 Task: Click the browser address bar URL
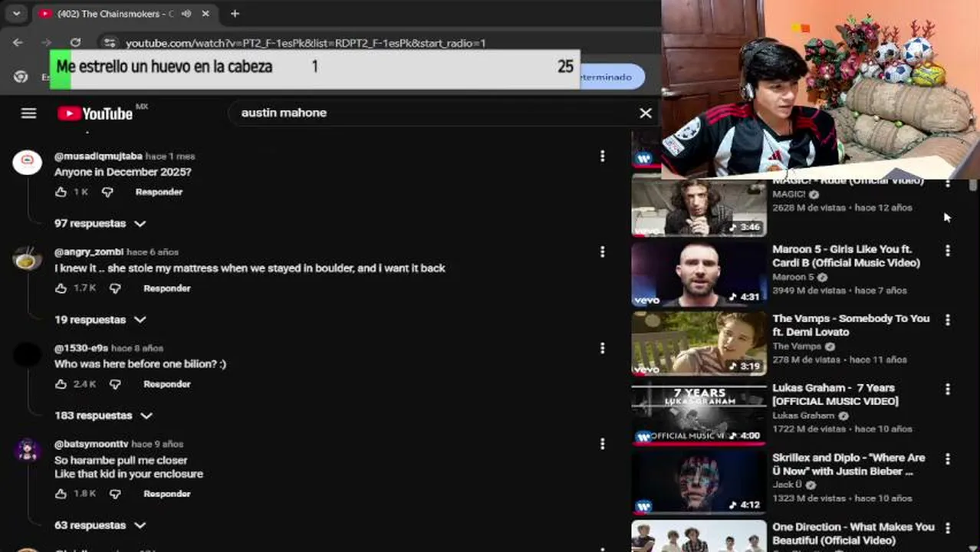tap(306, 44)
